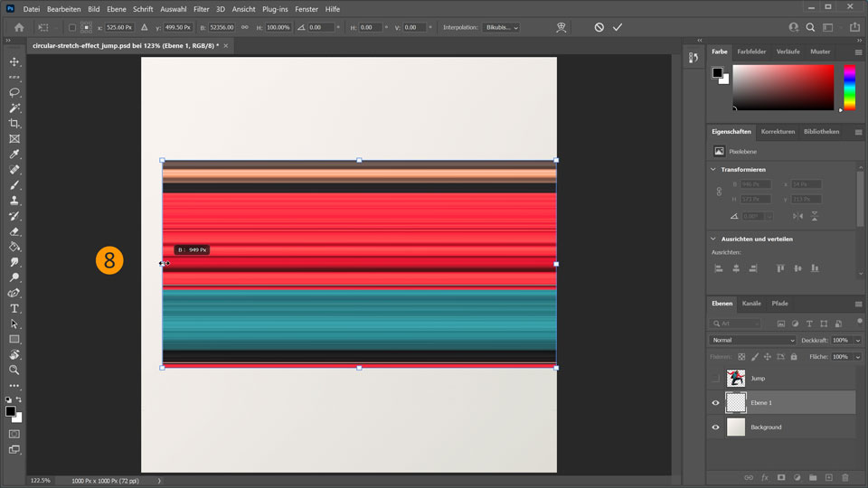The width and height of the screenshot is (868, 488).
Task: Select the Crop tool
Action: (x=14, y=123)
